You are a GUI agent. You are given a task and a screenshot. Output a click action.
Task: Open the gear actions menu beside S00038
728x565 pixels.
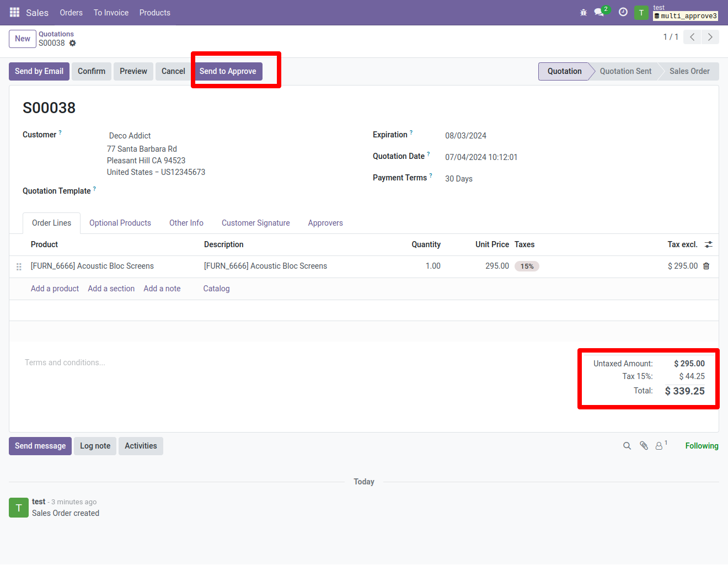click(x=73, y=43)
